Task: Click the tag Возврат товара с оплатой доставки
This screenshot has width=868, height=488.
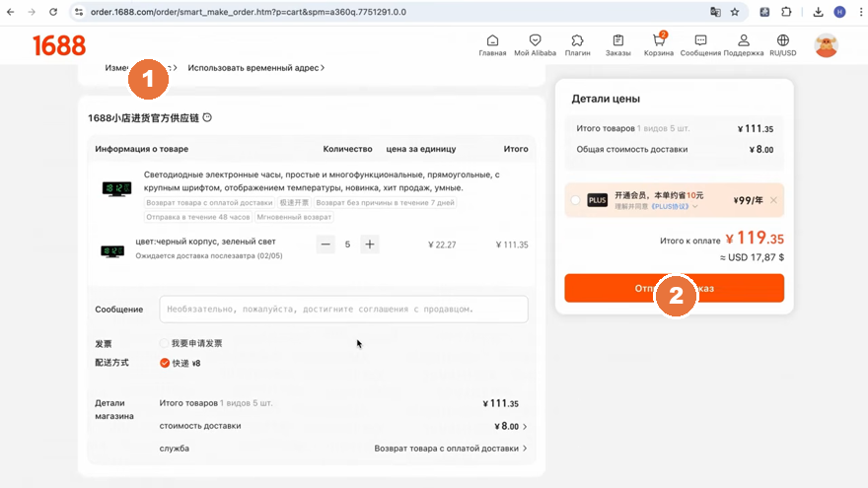Action: click(x=209, y=202)
